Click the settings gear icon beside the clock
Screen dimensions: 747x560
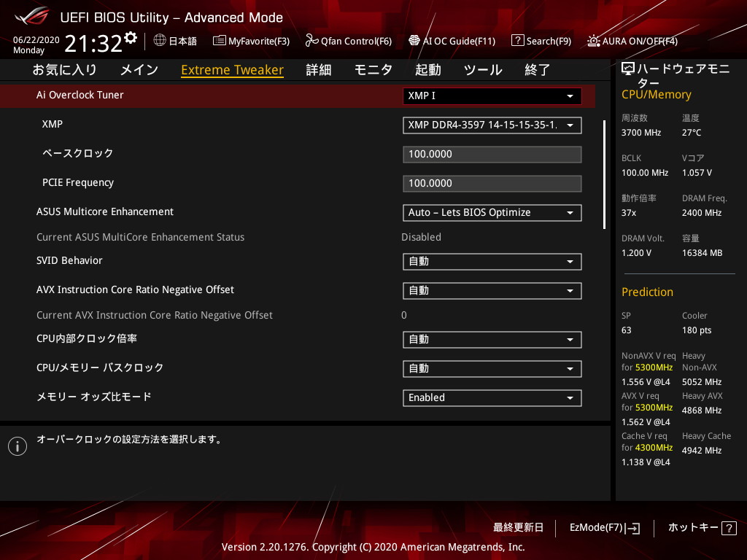click(131, 38)
